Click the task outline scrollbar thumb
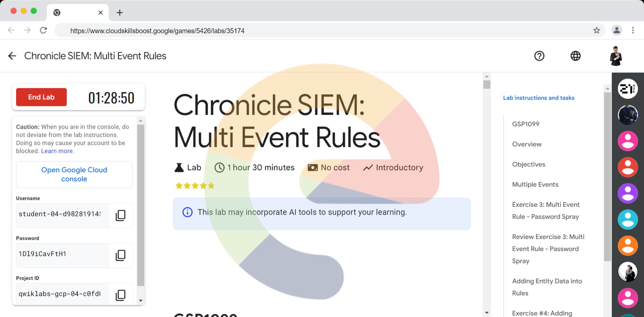This screenshot has height=317, width=644. tap(607, 176)
